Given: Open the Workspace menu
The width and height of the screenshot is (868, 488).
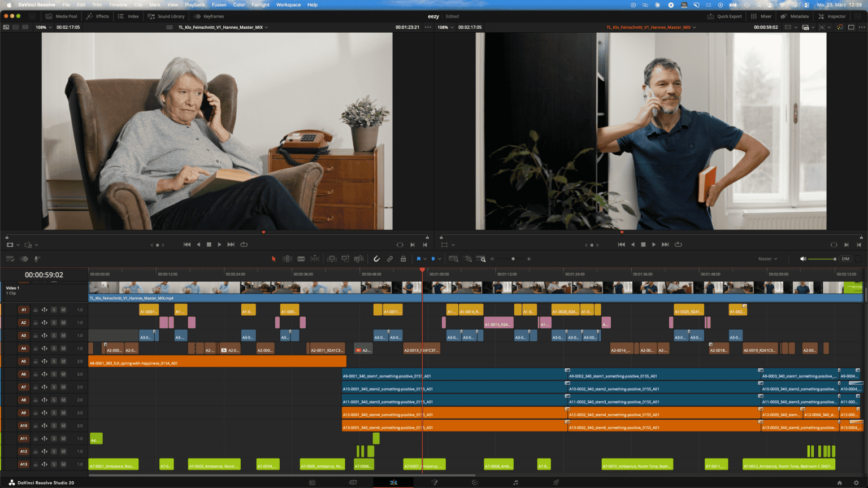Looking at the screenshot, I should (x=288, y=5).
